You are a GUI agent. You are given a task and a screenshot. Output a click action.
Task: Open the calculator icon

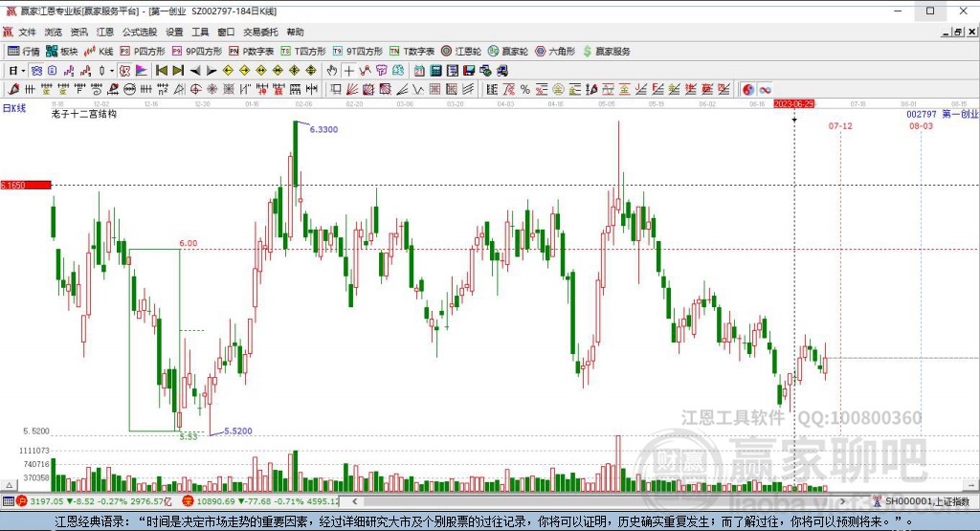point(436,71)
